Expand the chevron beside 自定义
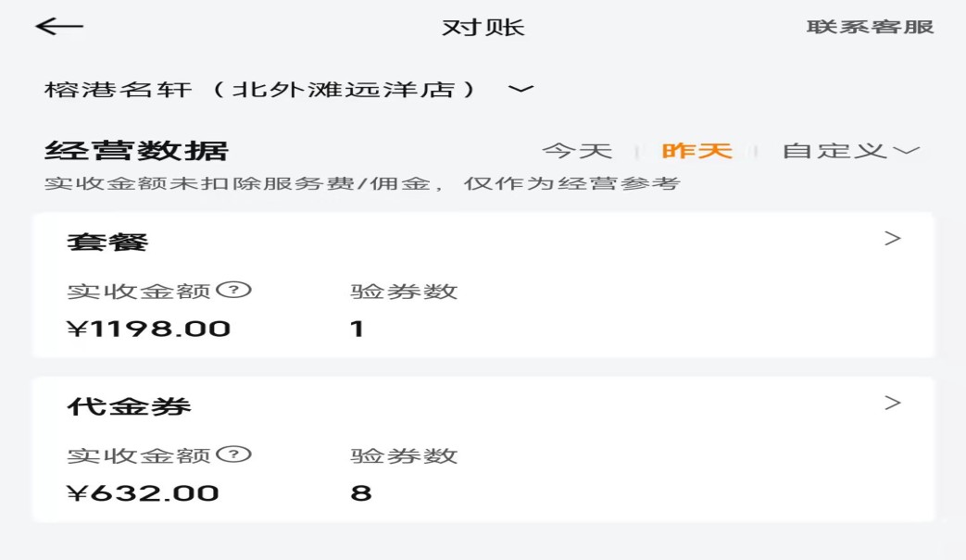The width and height of the screenshot is (966, 560). 907,151
